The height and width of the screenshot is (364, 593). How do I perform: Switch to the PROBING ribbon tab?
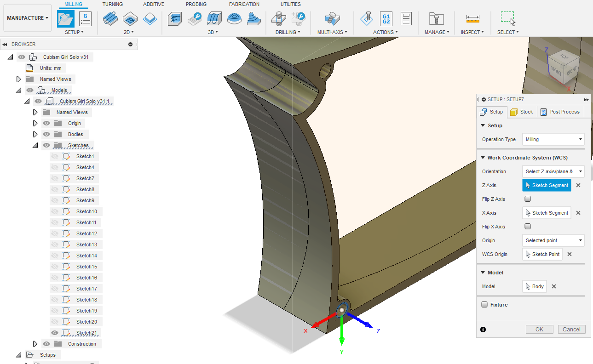[196, 4]
